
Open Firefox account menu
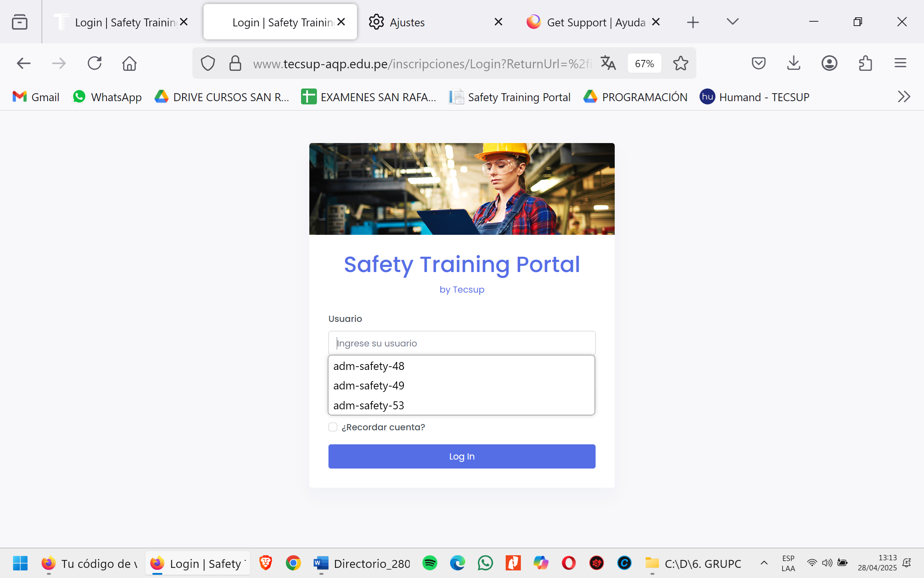tap(829, 63)
